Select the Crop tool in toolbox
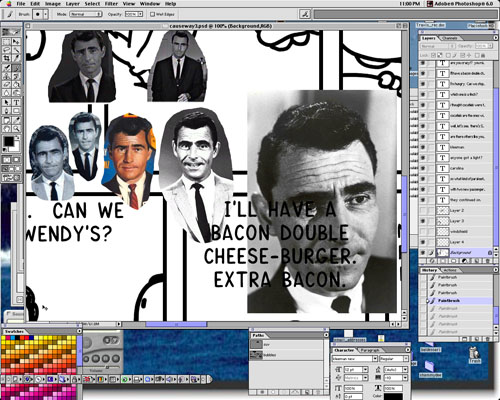 (6, 58)
